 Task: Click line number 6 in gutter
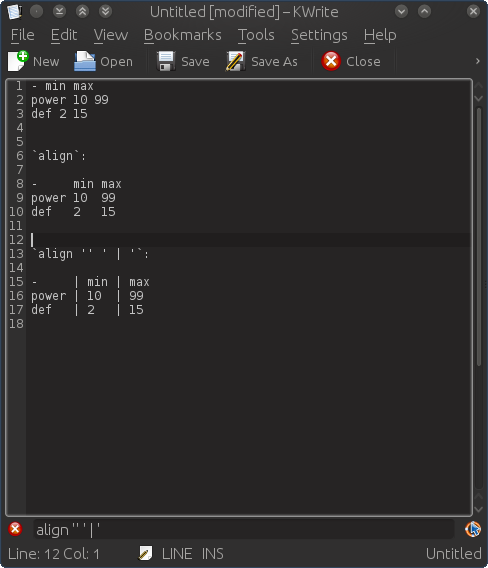(20, 156)
